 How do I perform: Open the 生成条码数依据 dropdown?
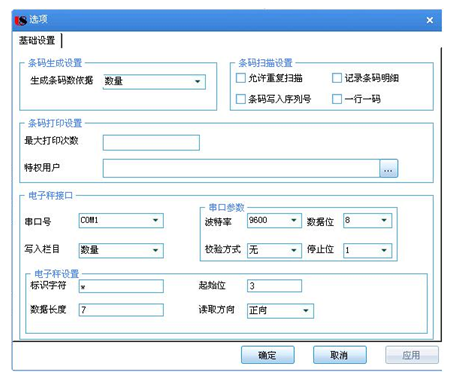(154, 81)
